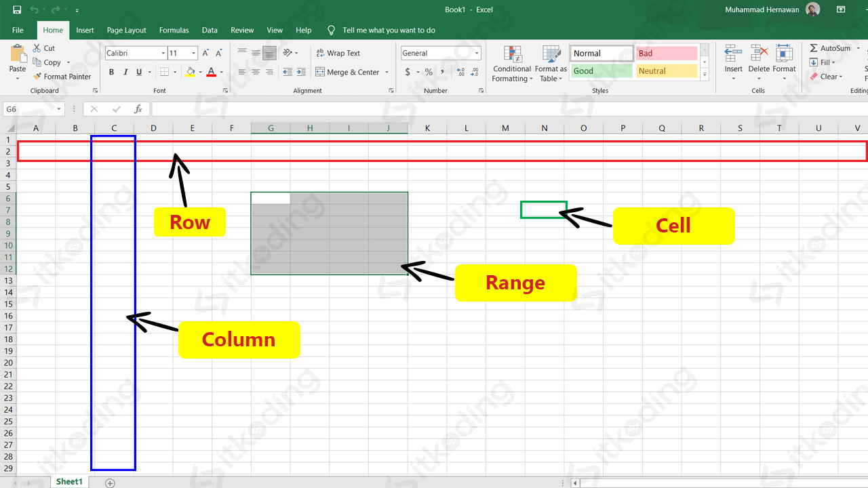Expand the General number format dropdown
Image resolution: width=868 pixels, height=488 pixels.
(x=477, y=53)
